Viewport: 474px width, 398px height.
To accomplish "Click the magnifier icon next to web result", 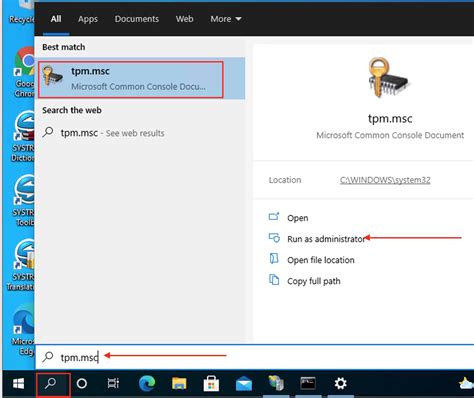I will tap(48, 132).
